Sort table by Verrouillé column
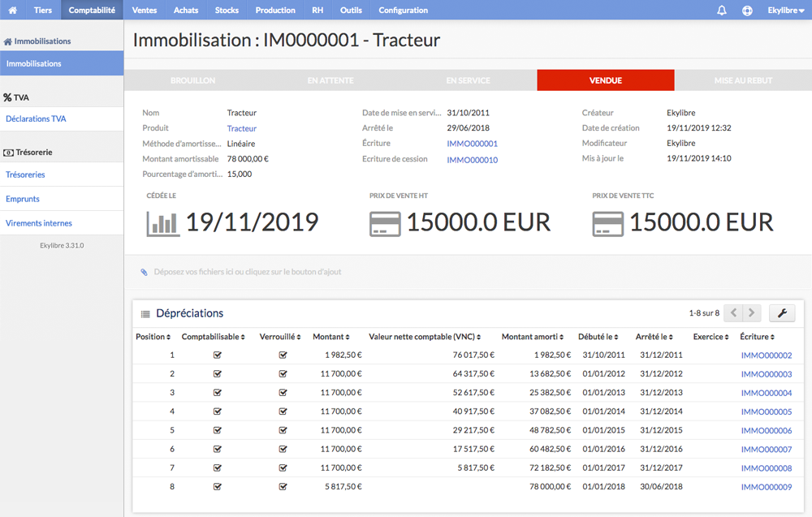 279,336
